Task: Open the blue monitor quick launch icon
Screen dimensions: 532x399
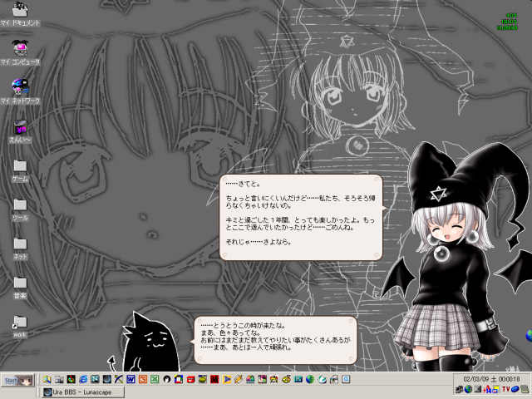Action: click(x=298, y=379)
